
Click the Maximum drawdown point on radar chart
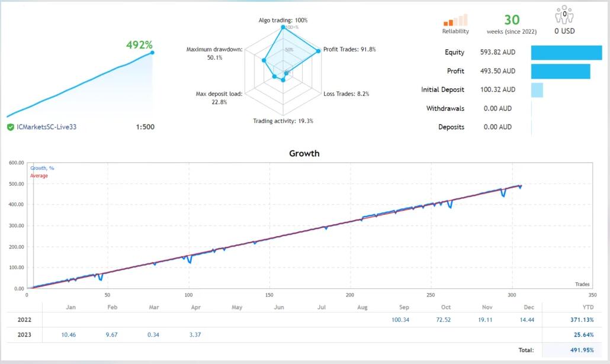click(263, 60)
